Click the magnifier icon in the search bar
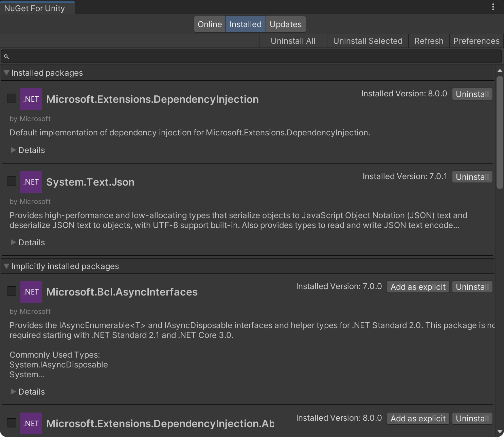 coord(7,56)
